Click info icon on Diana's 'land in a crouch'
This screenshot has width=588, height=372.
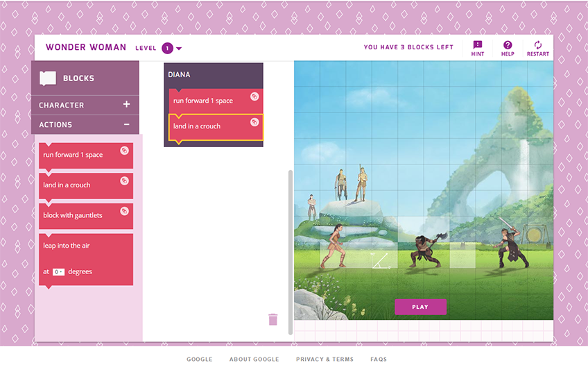click(254, 122)
